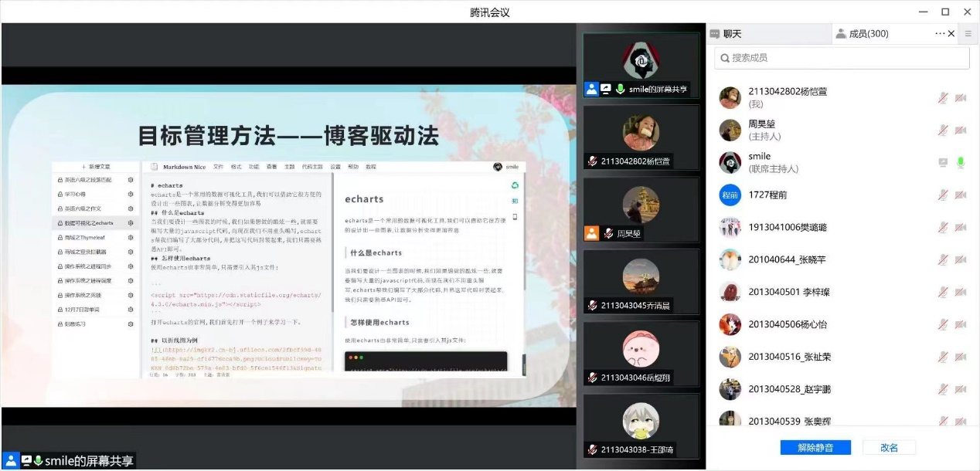980x471 pixels.
Task: Click the blue person icon on smile's video tile
Action: click(x=591, y=89)
